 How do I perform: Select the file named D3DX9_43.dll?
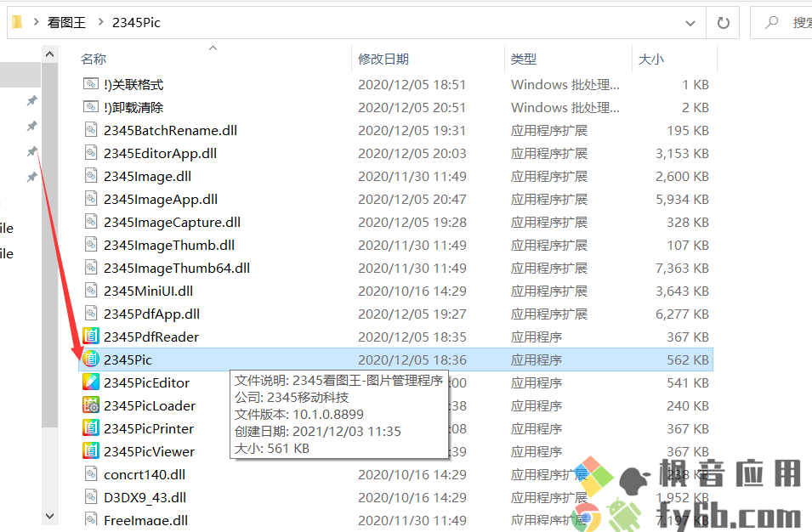(x=145, y=497)
